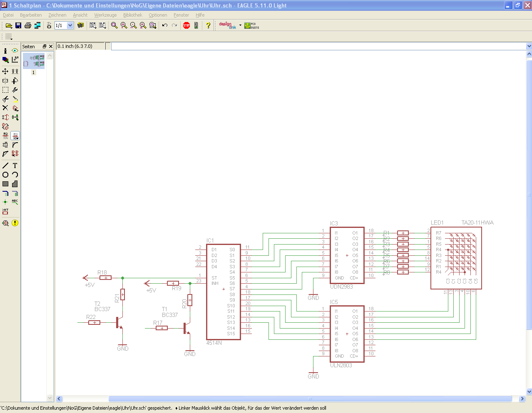Select the Smash tool
Viewport: 532px width, 413px height.
pyautogui.click(x=5, y=145)
